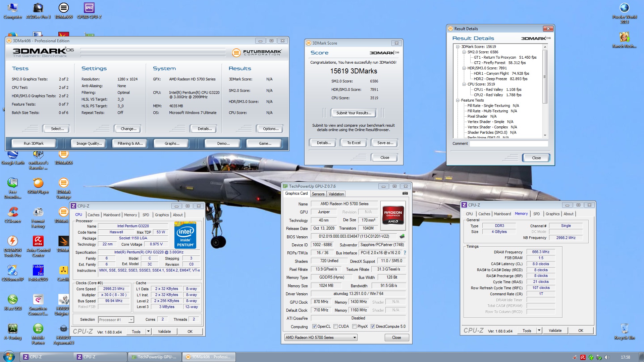Screen dimensions: 644x362
Task: Select the CCleaner desktop icon
Action: [13, 215]
